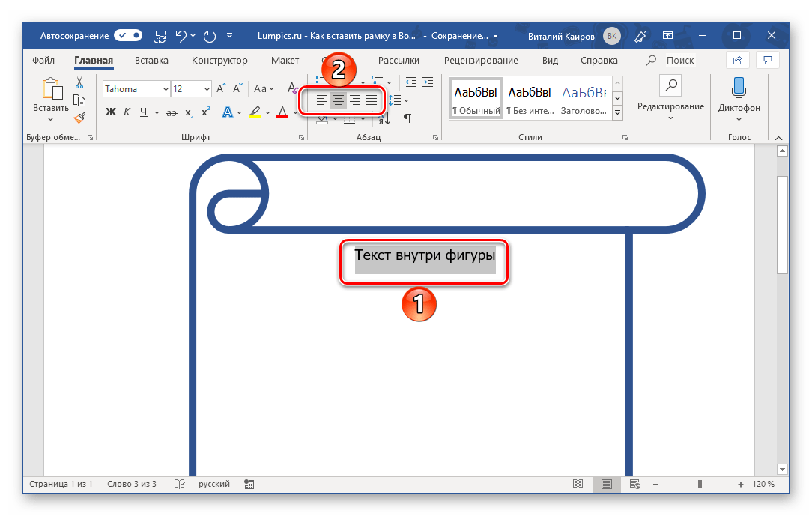
Task: Select the Заголовок style
Action: (584, 98)
